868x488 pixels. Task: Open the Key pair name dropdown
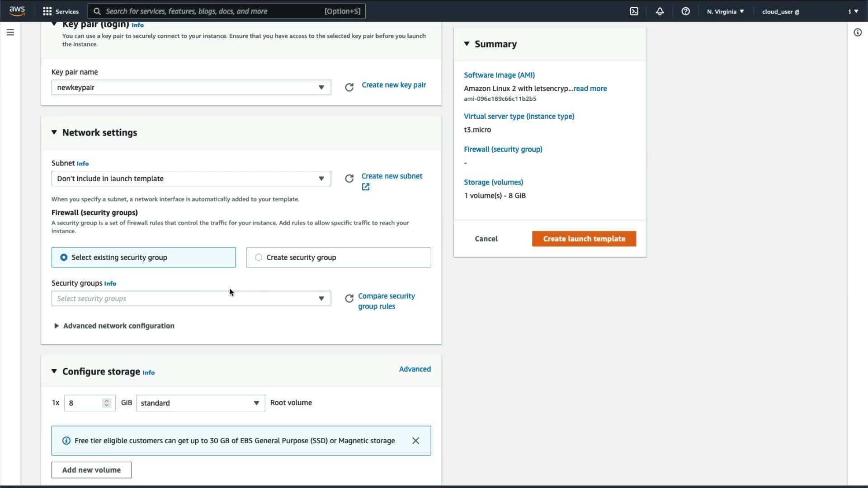coord(191,87)
